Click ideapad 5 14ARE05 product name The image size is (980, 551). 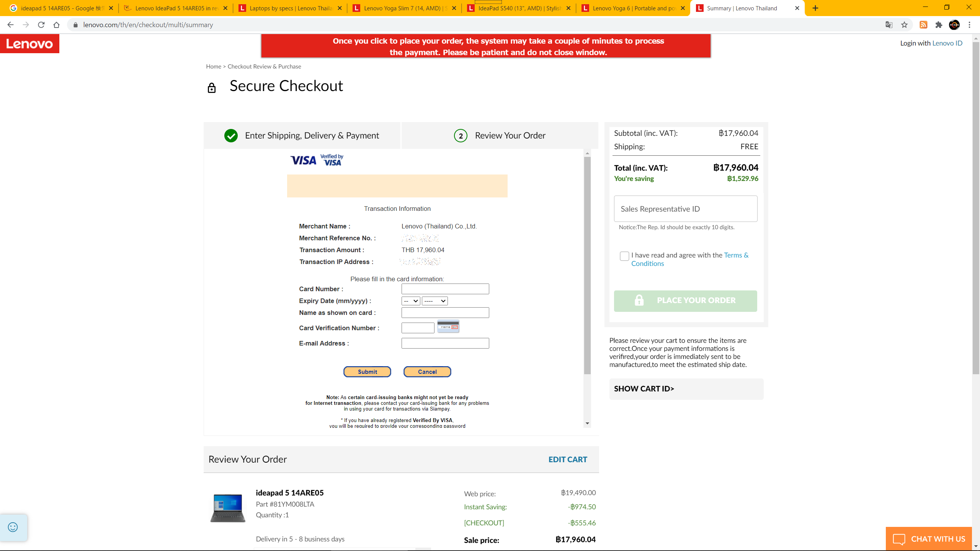[x=289, y=493]
